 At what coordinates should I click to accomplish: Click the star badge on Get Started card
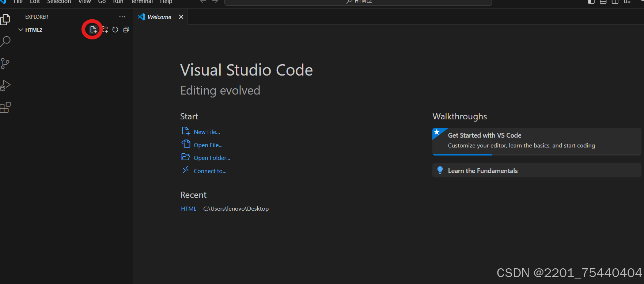pos(437,132)
